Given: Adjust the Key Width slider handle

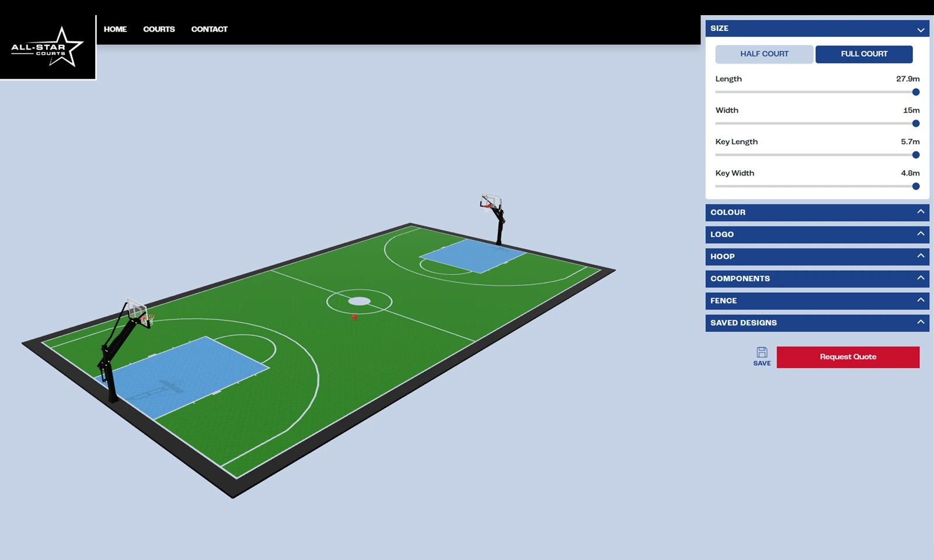Looking at the screenshot, I should (916, 186).
